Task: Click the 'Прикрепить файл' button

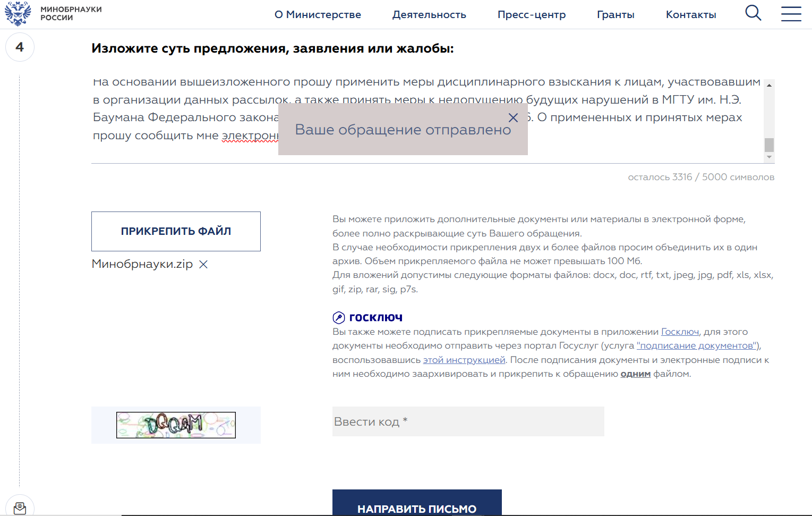Action: click(176, 231)
